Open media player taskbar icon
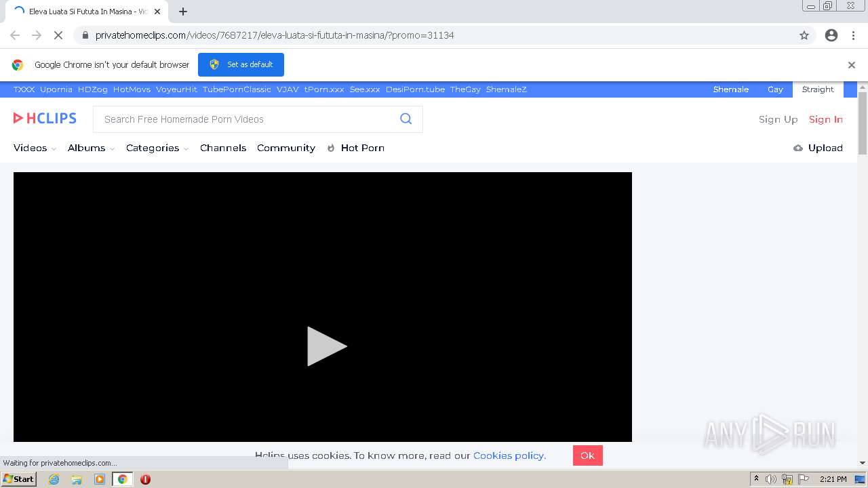Screen dimensions: 868x488 100,479
